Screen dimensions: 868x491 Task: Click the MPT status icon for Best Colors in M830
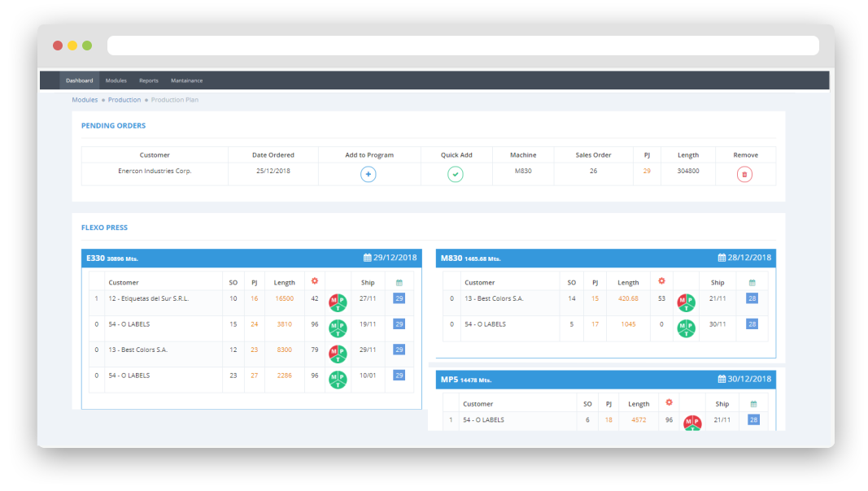[x=687, y=302]
